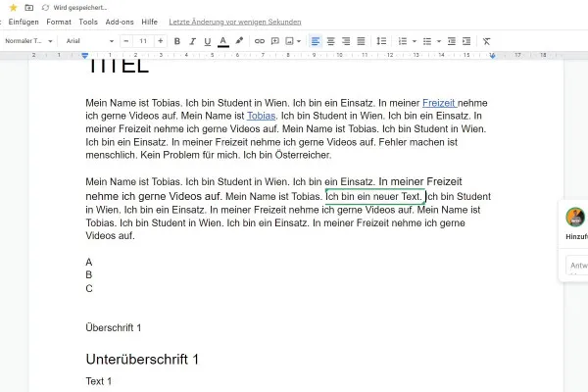Increase font size with plus button

pos(160,41)
